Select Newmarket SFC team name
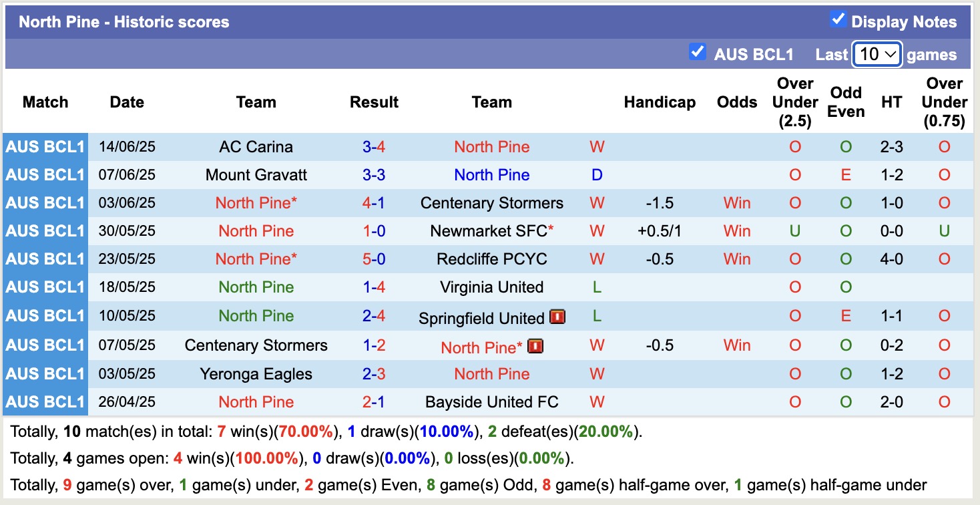The height and width of the screenshot is (505, 980). click(x=488, y=231)
